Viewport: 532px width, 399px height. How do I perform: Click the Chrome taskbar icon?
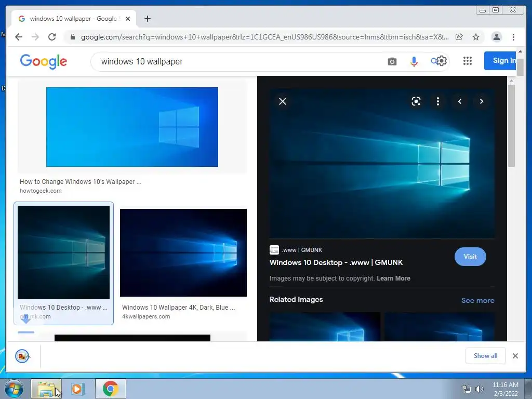[111, 389]
